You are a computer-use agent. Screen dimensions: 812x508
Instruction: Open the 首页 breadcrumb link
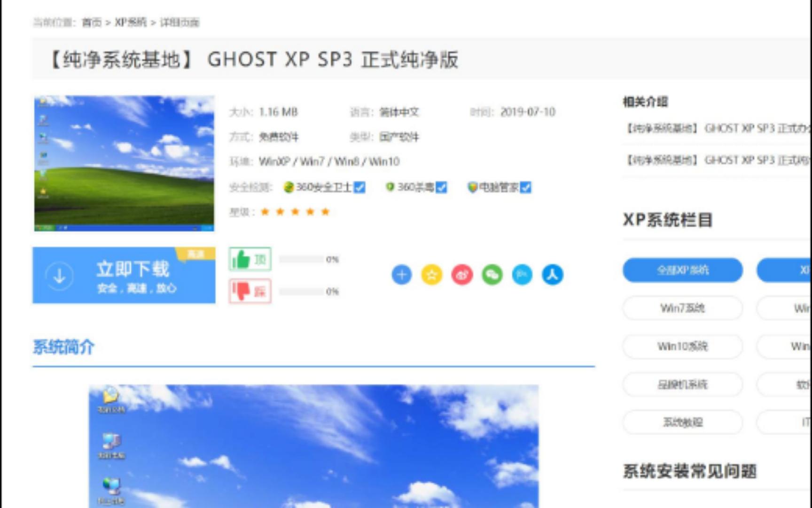92,23
